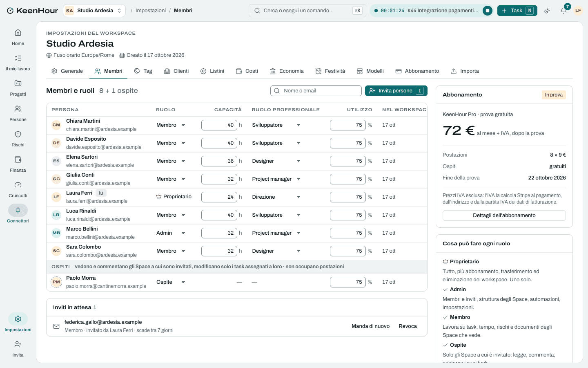Open LF user avatar menu

[578, 11]
